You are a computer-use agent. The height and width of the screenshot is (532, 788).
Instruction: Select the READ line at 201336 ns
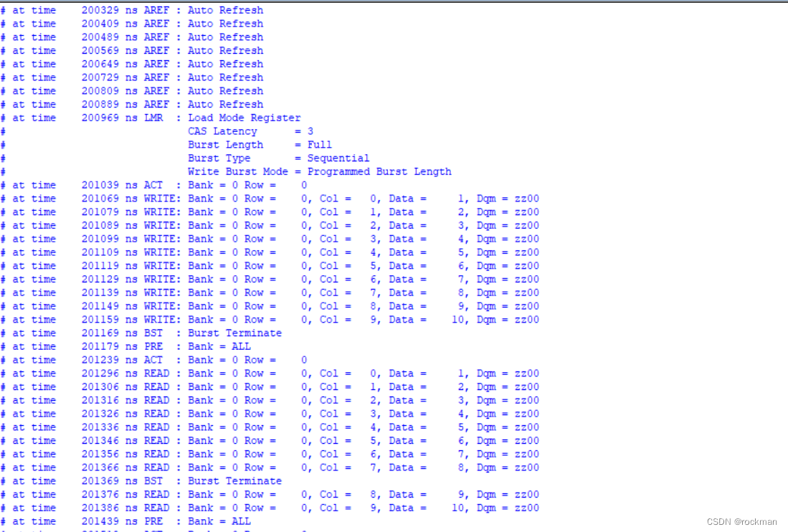[270, 427]
